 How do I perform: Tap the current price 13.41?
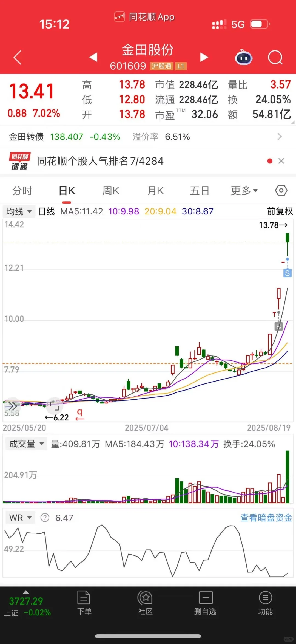(32, 92)
